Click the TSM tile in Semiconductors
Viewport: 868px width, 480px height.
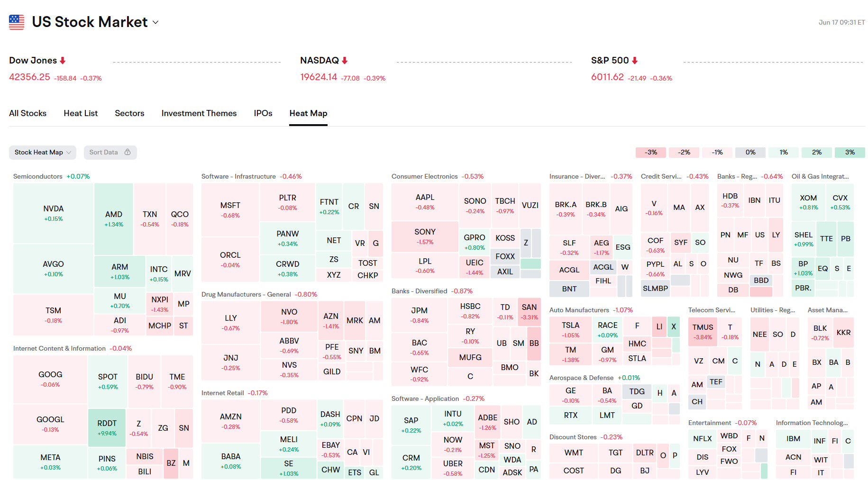pyautogui.click(x=54, y=315)
